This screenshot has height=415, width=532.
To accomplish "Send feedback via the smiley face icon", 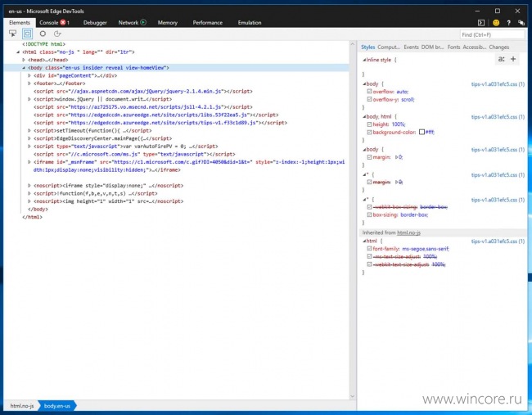I will point(496,23).
